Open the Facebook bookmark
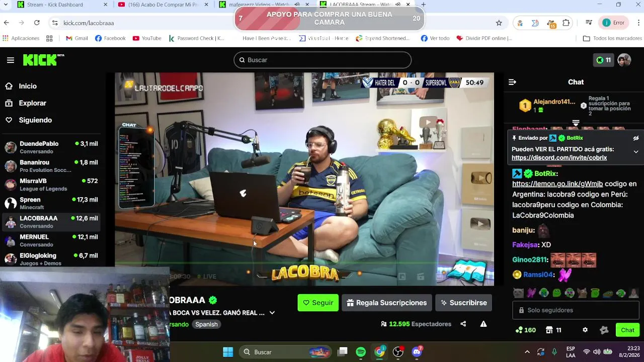The height and width of the screenshot is (362, 644). (110, 38)
